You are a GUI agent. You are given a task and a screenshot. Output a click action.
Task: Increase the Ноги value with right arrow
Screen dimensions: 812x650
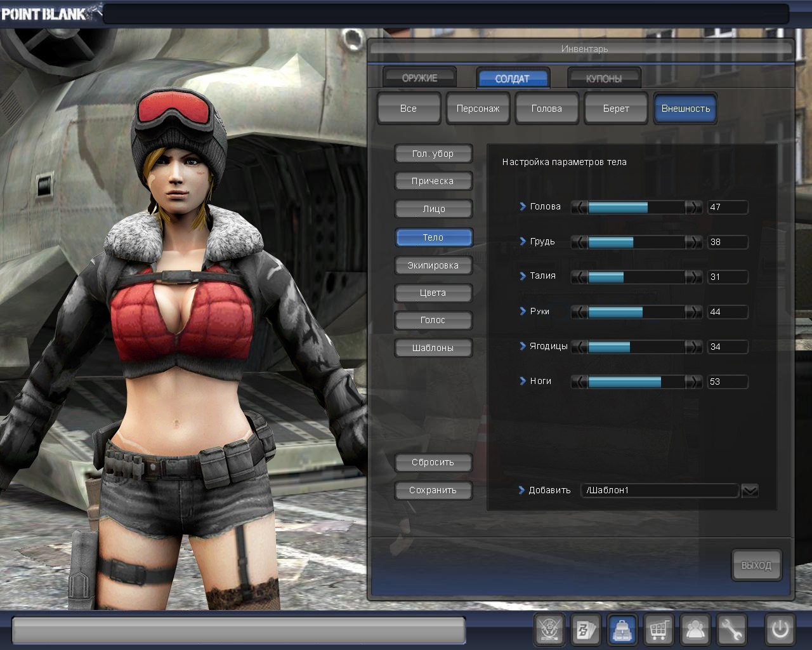694,381
